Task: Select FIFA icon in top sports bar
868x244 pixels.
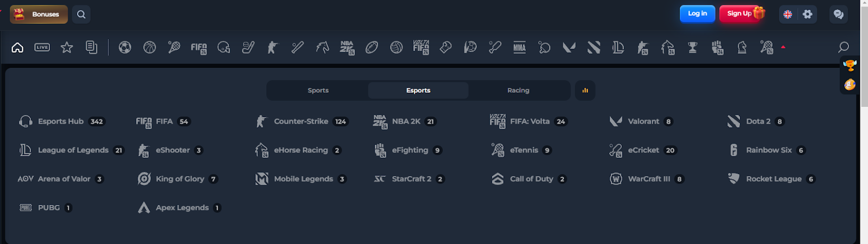Action: pyautogui.click(x=199, y=48)
